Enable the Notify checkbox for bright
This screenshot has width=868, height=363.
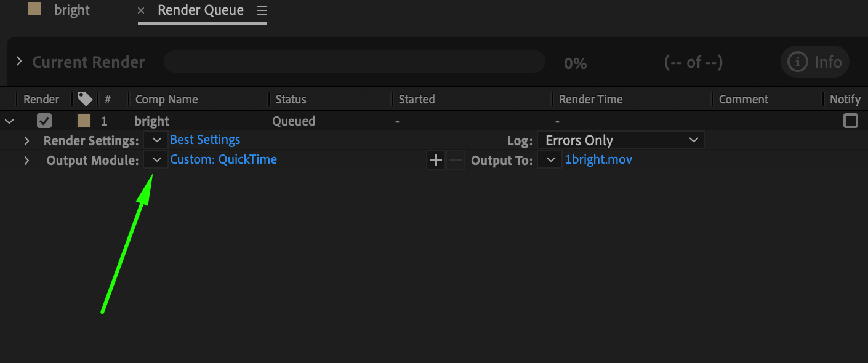point(850,121)
